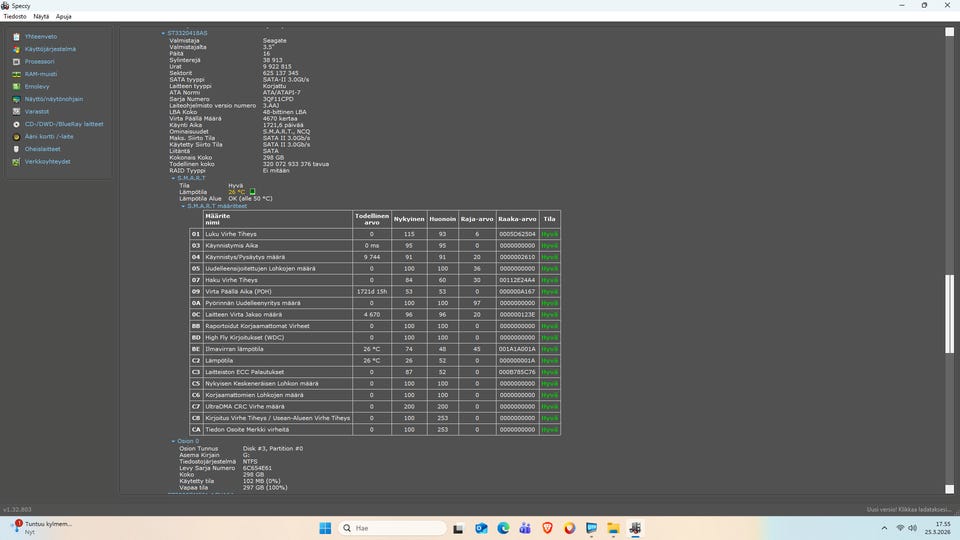Go to Käyttöjärjestelmä in the sidebar
The width and height of the screenshot is (960, 540).
pyautogui.click(x=50, y=49)
